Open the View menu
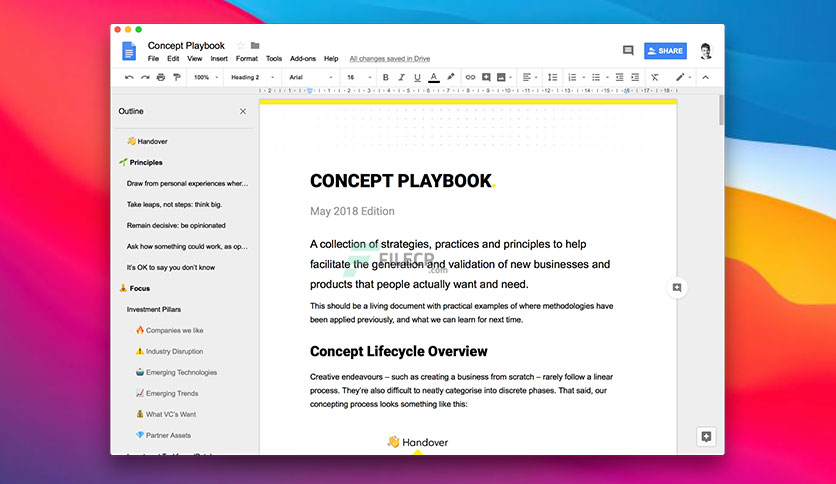 pos(195,59)
